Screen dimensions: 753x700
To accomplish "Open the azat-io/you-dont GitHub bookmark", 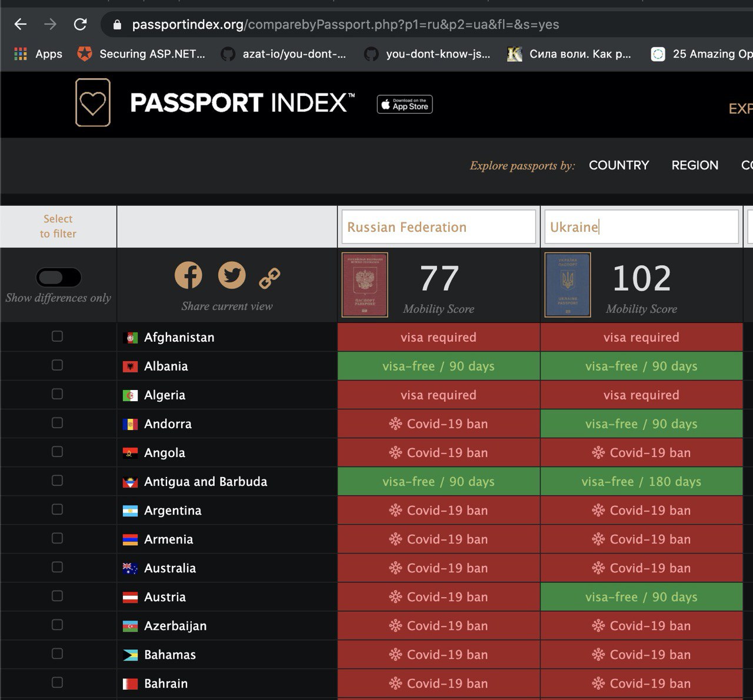I will pyautogui.click(x=284, y=54).
